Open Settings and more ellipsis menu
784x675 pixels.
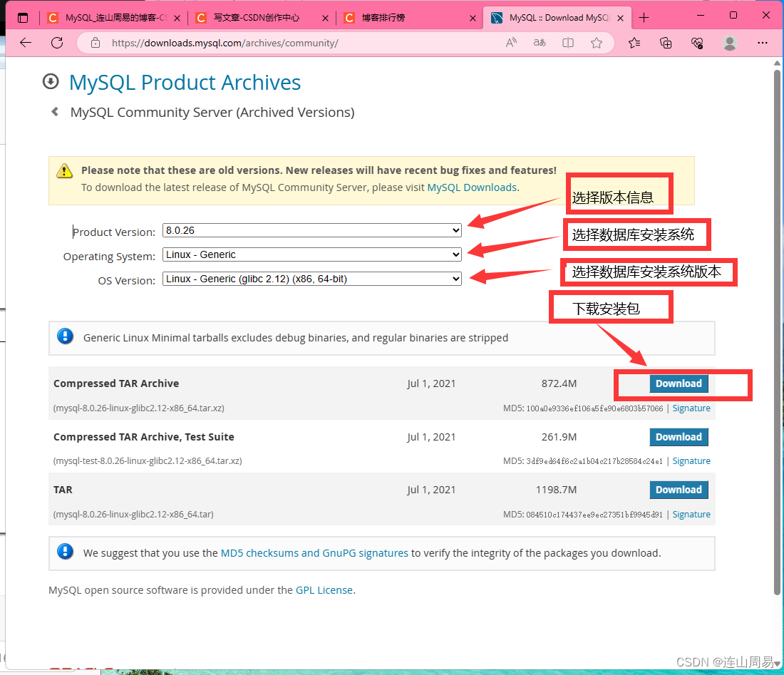pyautogui.click(x=763, y=43)
